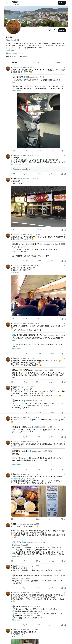Switch to the Media tab

[57, 62]
